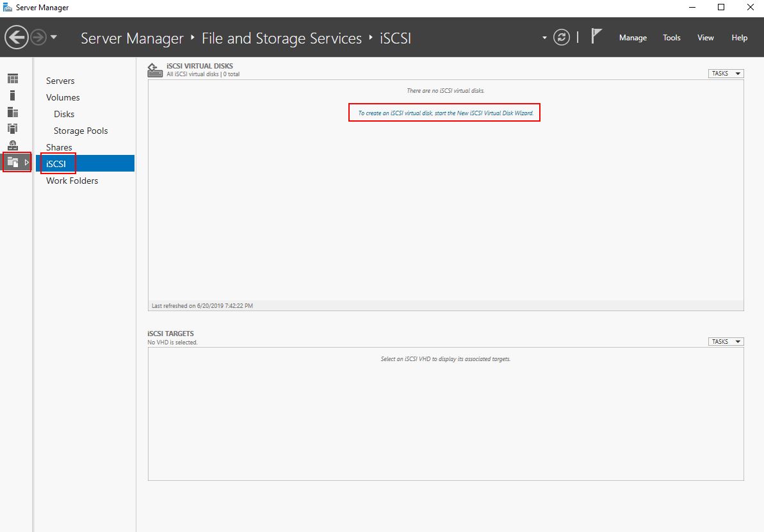Open the Manage menu
Viewport: 764px width, 532px height.
pos(633,38)
